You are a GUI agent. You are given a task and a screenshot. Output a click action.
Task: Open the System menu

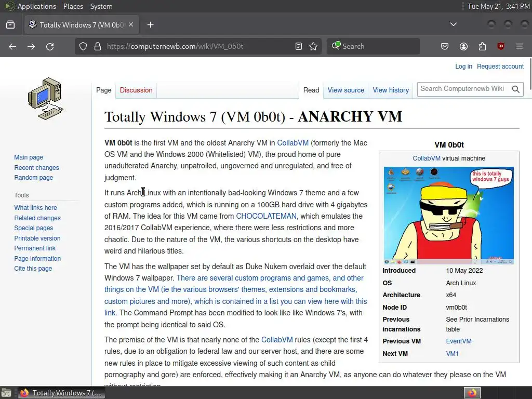(101, 6)
